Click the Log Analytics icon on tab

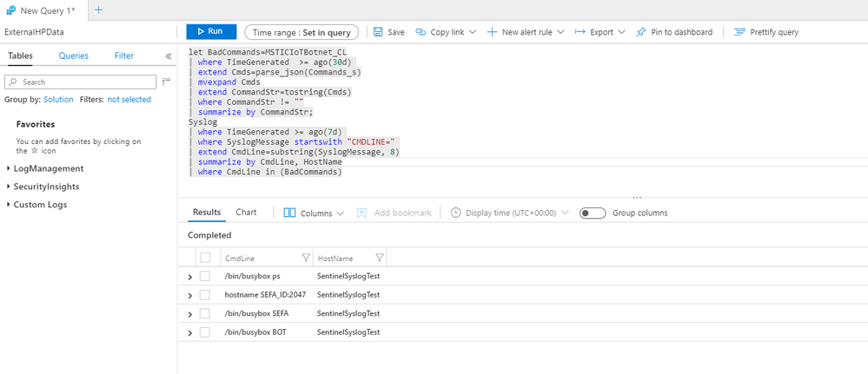[10, 10]
